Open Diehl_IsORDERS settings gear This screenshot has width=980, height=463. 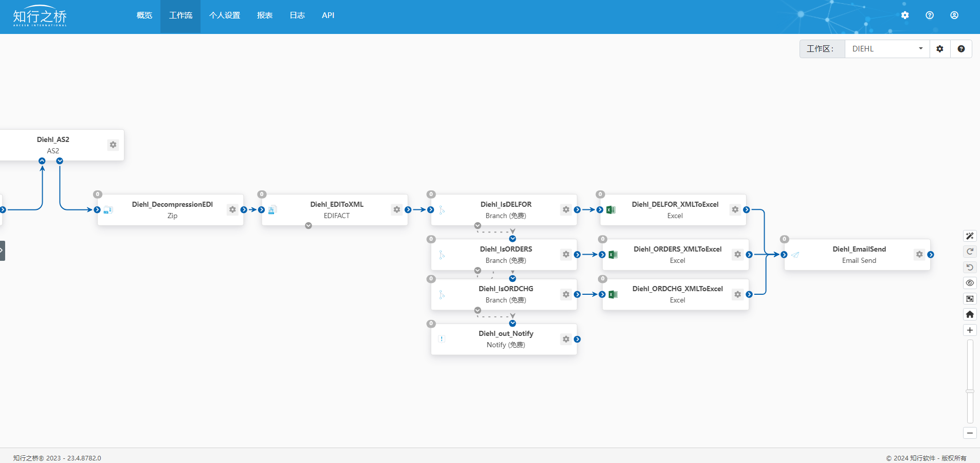click(566, 254)
